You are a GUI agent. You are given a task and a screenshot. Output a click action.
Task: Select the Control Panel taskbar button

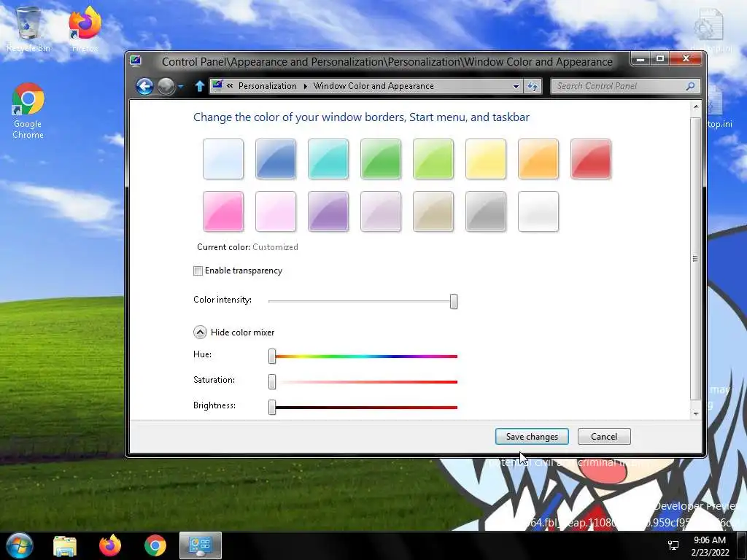coord(201,545)
